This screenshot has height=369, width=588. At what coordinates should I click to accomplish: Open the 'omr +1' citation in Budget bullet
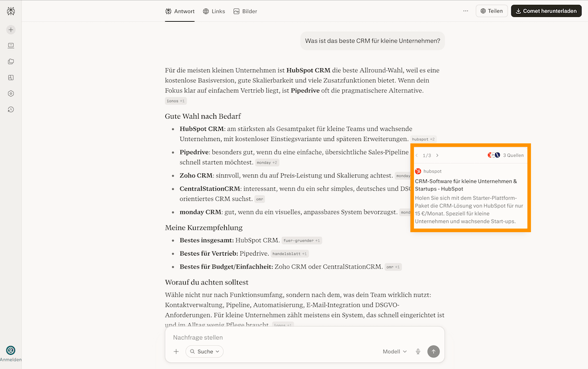pyautogui.click(x=393, y=267)
